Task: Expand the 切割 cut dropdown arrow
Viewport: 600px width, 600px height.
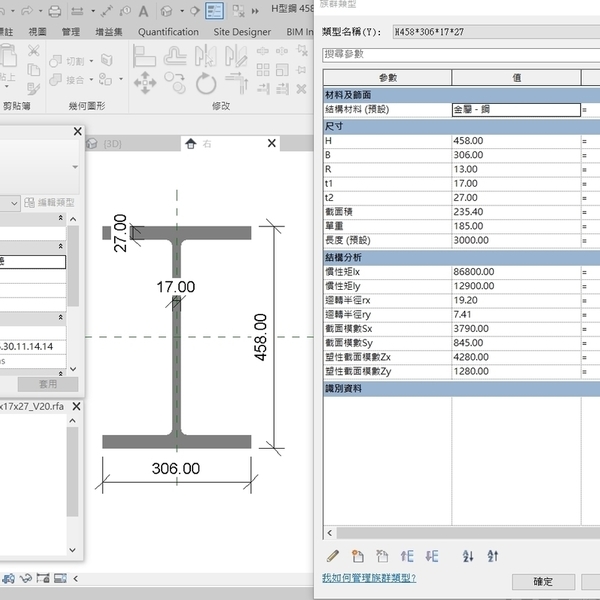Action: click(93, 61)
